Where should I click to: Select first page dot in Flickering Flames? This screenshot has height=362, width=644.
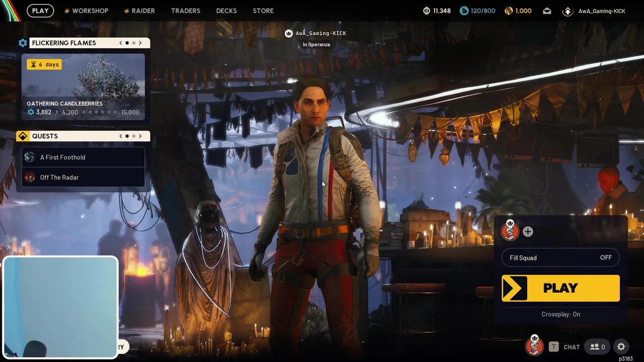(x=127, y=43)
